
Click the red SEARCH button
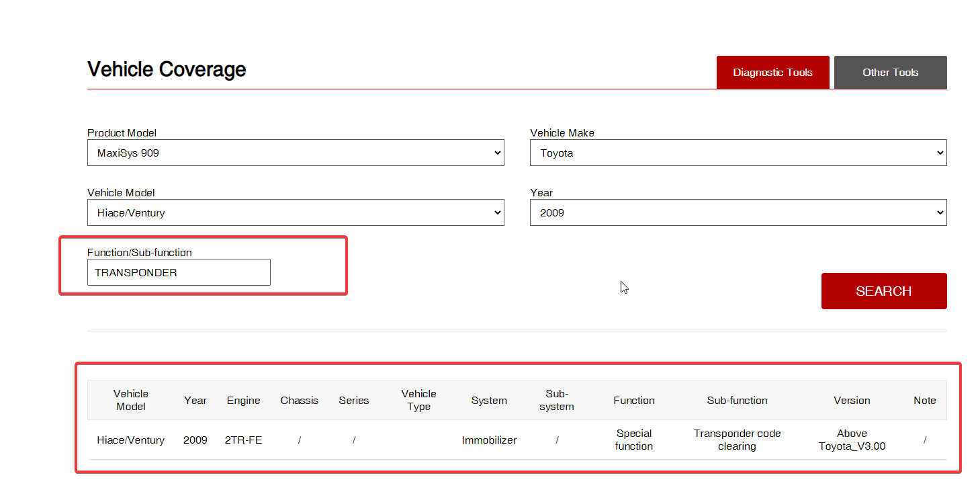[884, 291]
